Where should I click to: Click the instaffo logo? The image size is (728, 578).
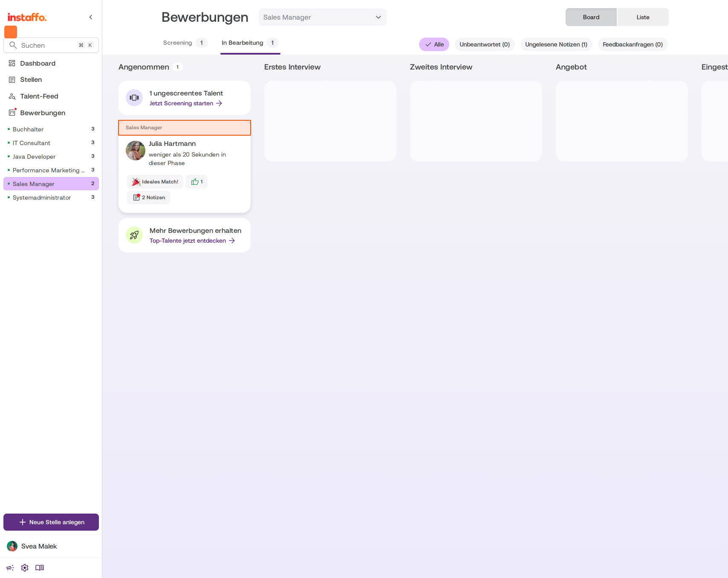pyautogui.click(x=27, y=17)
